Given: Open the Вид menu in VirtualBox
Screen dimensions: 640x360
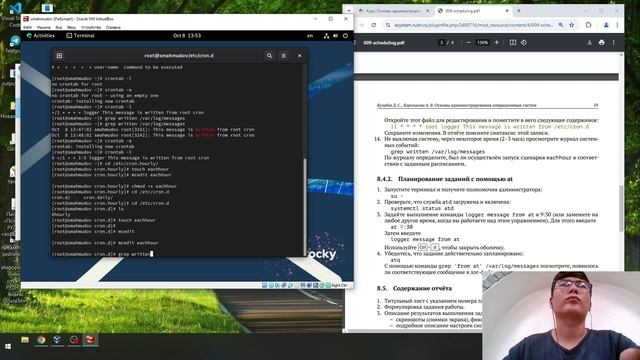Looking at the screenshot, I should pyautogui.click(x=59, y=27).
